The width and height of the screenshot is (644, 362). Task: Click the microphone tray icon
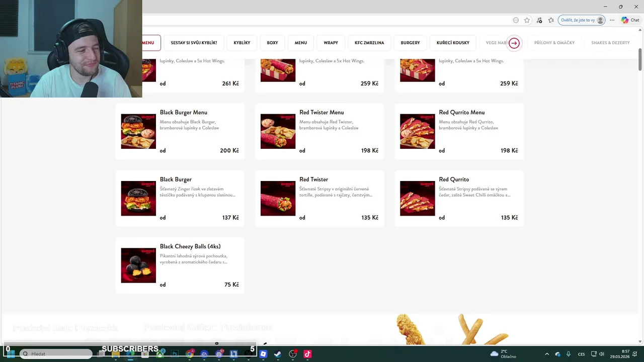pyautogui.click(x=569, y=354)
